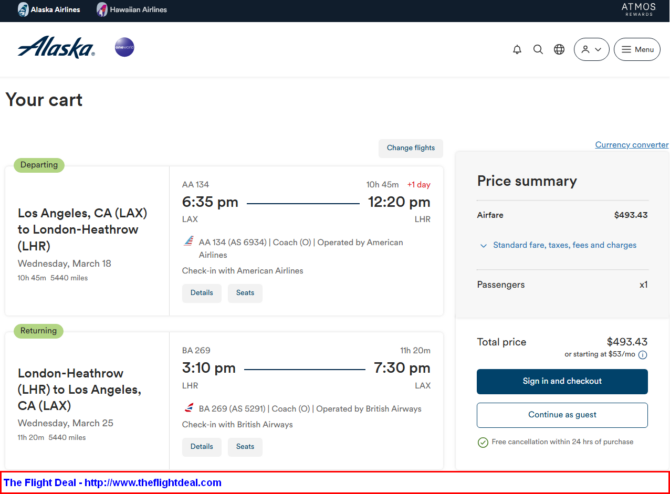
Task: Open the Atmos Rewards logo
Action: tap(638, 10)
